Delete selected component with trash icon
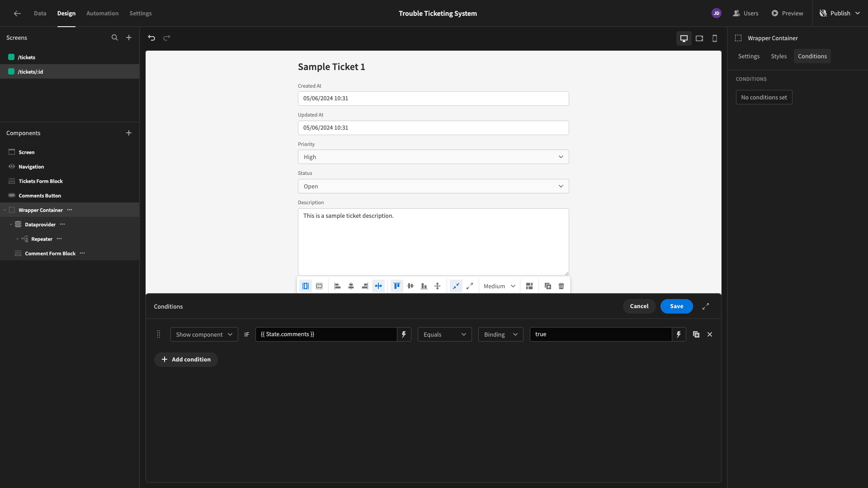Image resolution: width=868 pixels, height=488 pixels. tap(561, 286)
